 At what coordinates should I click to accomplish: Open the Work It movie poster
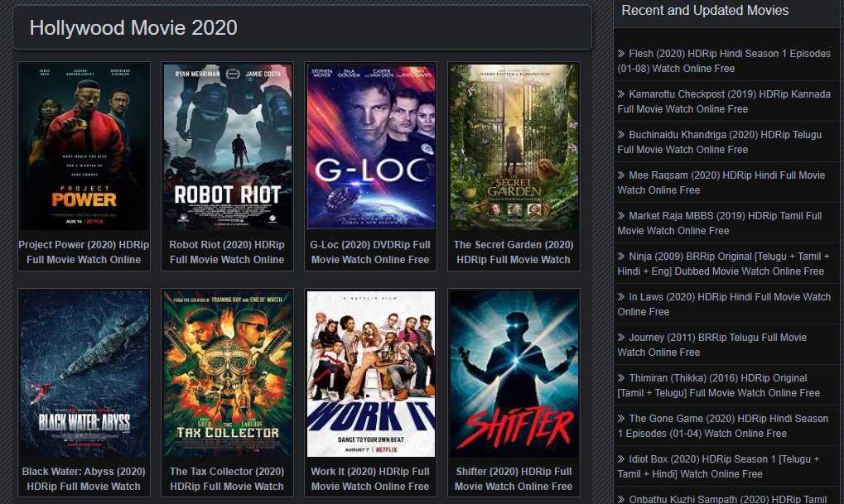370,373
